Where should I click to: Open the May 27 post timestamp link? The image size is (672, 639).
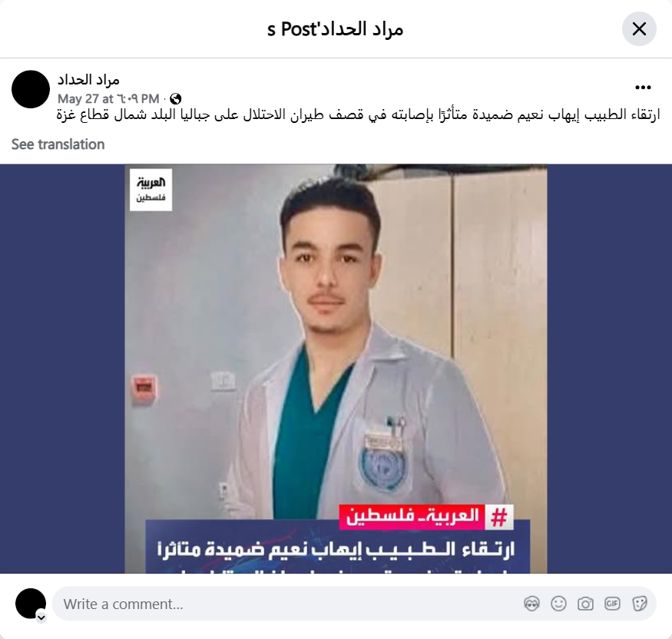(x=108, y=99)
